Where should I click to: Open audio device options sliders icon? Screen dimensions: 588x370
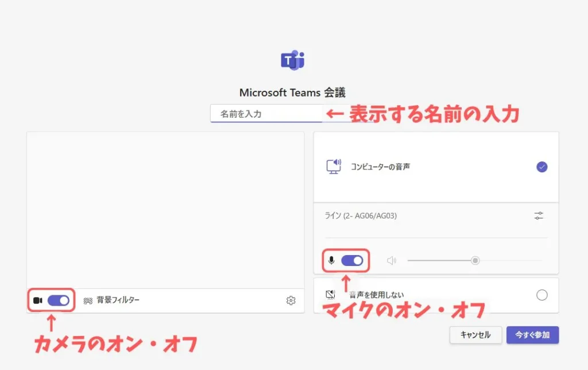539,216
